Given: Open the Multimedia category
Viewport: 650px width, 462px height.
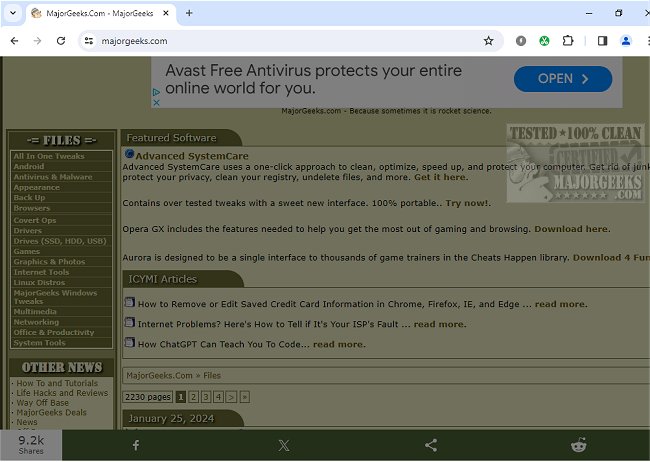Looking at the screenshot, I should [x=35, y=312].
